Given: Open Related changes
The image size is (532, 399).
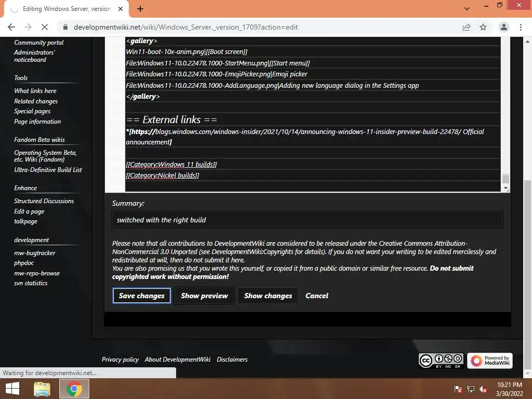Looking at the screenshot, I should (x=36, y=101).
